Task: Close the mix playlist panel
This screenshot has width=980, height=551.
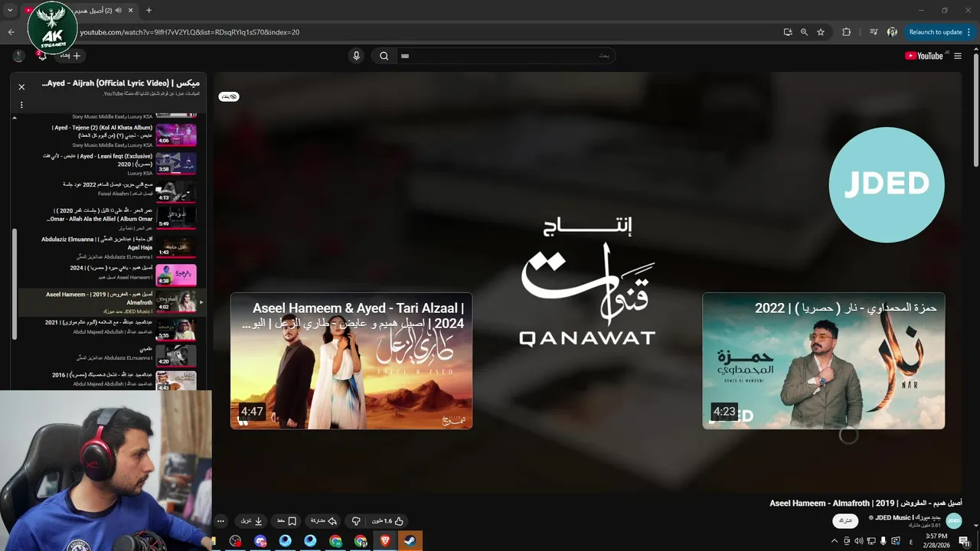Action: (21, 87)
